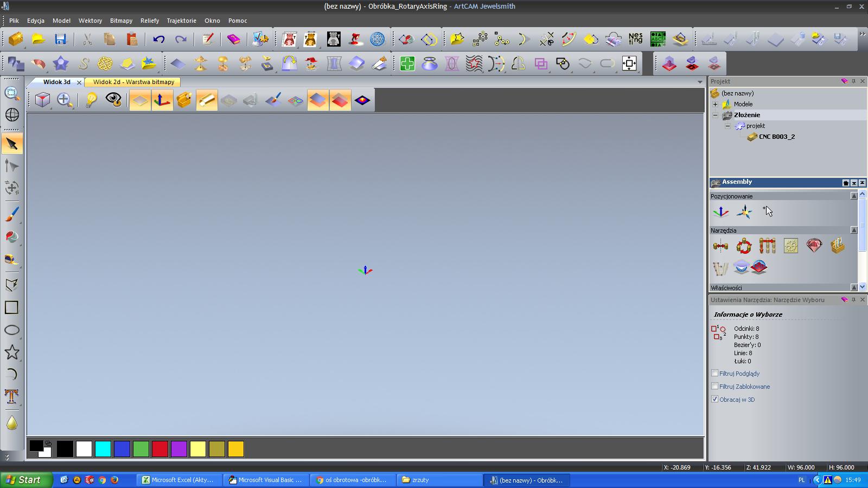Click the isometric cube view icon
The image size is (868, 488).
[x=42, y=100]
